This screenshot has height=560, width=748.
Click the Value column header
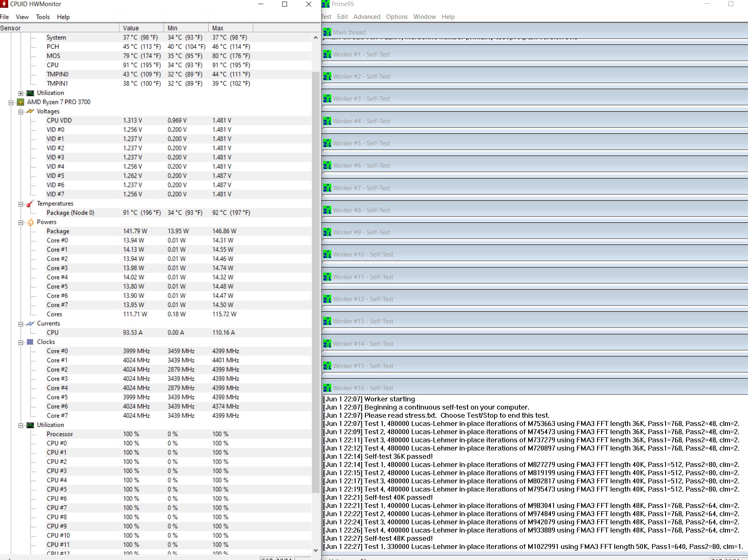(141, 28)
